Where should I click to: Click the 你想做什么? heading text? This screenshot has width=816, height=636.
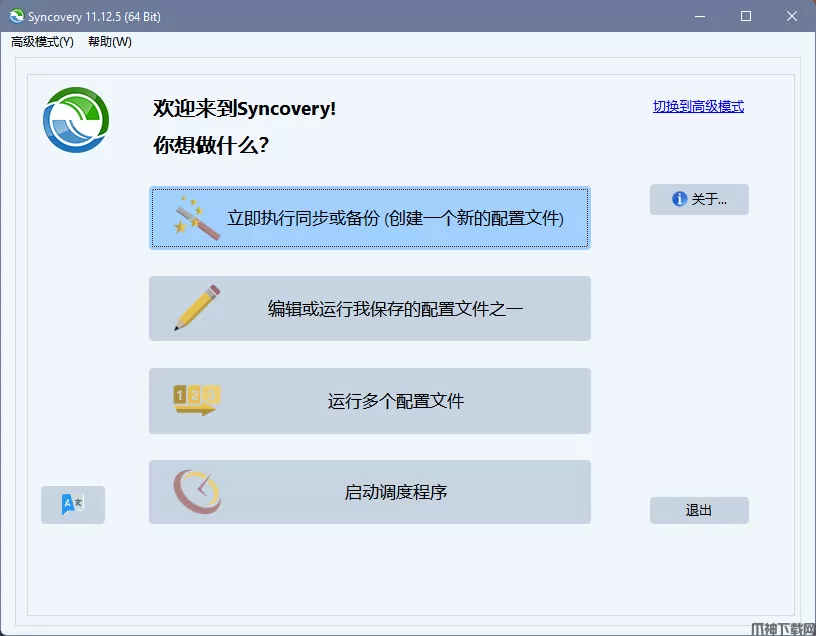(x=211, y=145)
